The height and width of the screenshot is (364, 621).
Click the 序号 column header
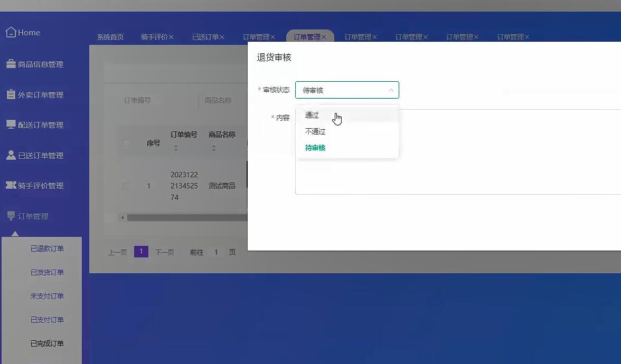tap(153, 143)
